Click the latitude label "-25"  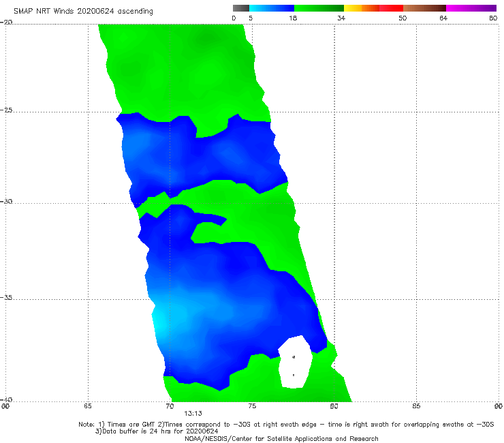coord(6,110)
